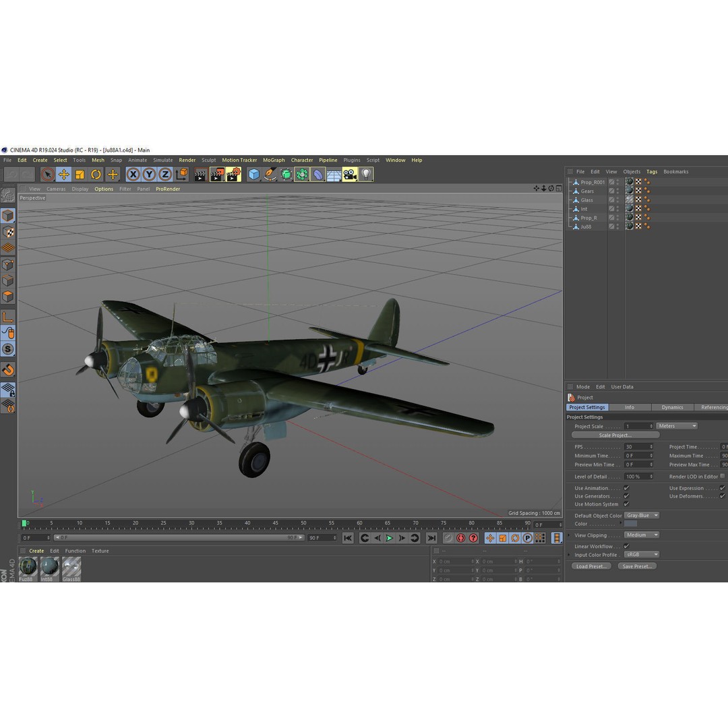Click the deformer icon in toolbar
Viewport: 728px width, 728px height.
point(318,175)
